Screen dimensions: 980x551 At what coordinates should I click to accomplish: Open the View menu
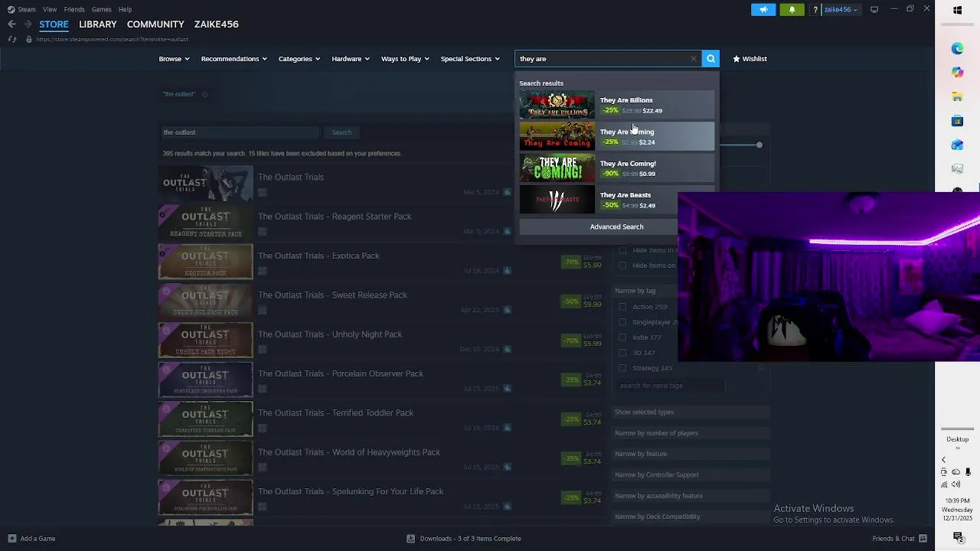tap(50, 9)
